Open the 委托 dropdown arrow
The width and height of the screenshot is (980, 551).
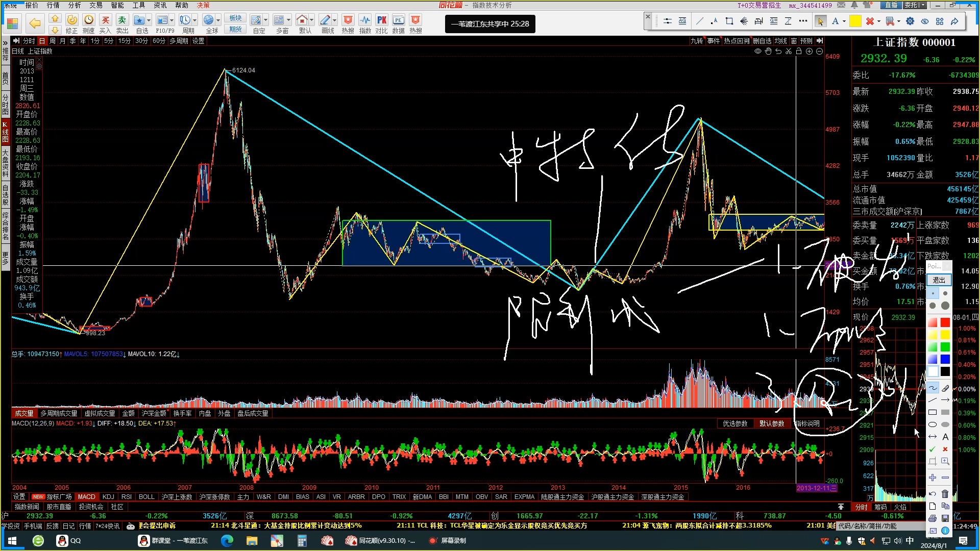923,5
